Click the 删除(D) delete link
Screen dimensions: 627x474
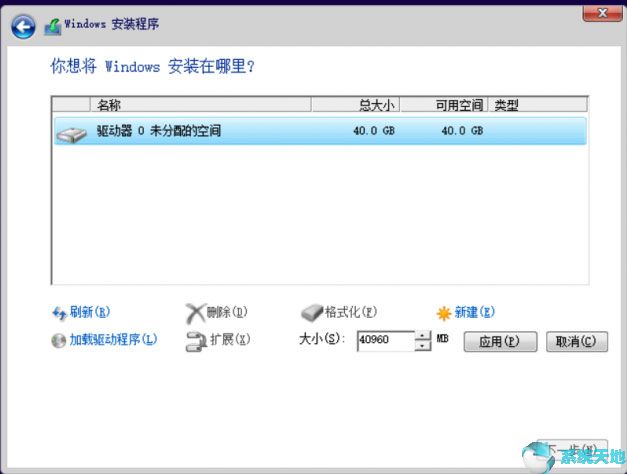click(x=227, y=312)
